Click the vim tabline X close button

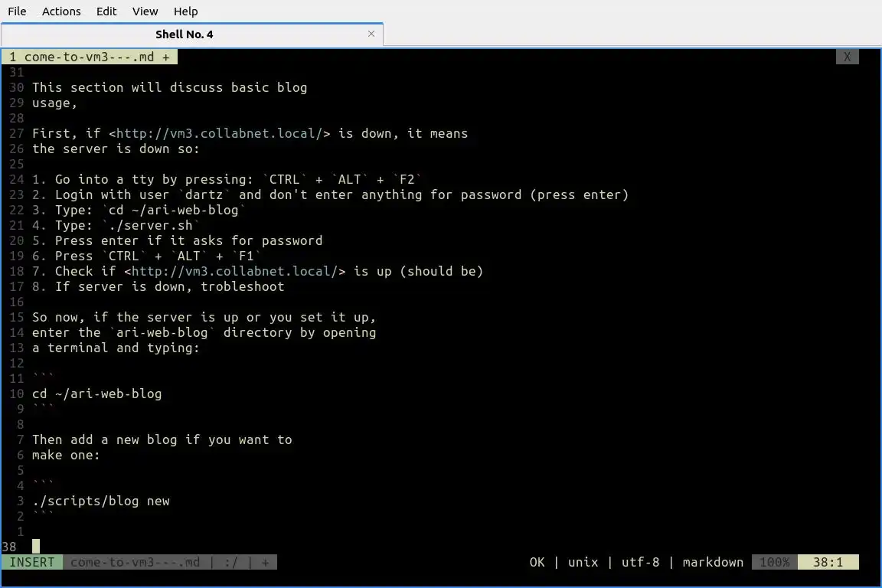click(847, 57)
